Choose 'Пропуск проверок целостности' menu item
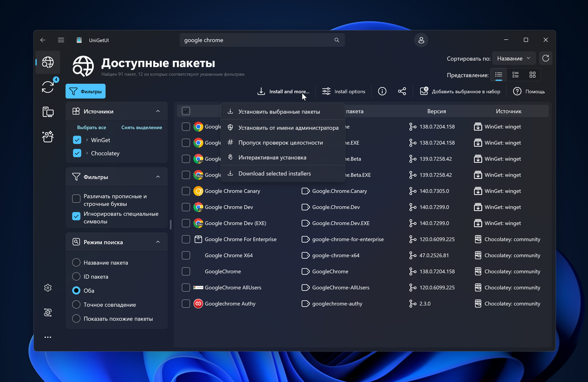The height and width of the screenshot is (382, 588). point(283,143)
